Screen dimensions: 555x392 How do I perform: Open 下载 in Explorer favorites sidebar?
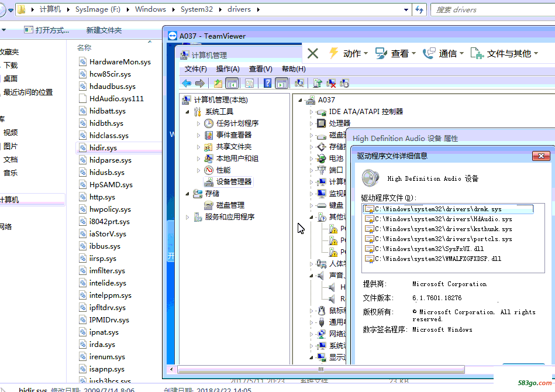tap(11, 65)
